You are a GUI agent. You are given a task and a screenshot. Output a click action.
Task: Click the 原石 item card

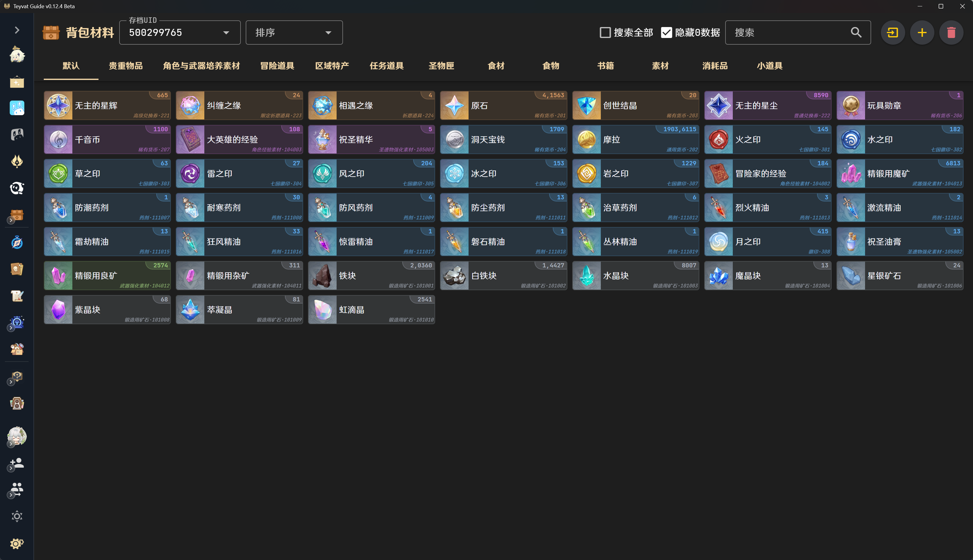(x=504, y=105)
